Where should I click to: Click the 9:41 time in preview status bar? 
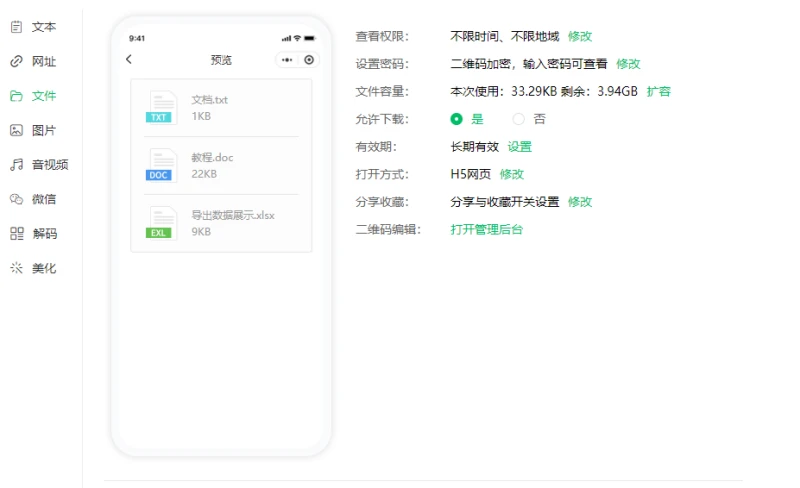pos(137,38)
